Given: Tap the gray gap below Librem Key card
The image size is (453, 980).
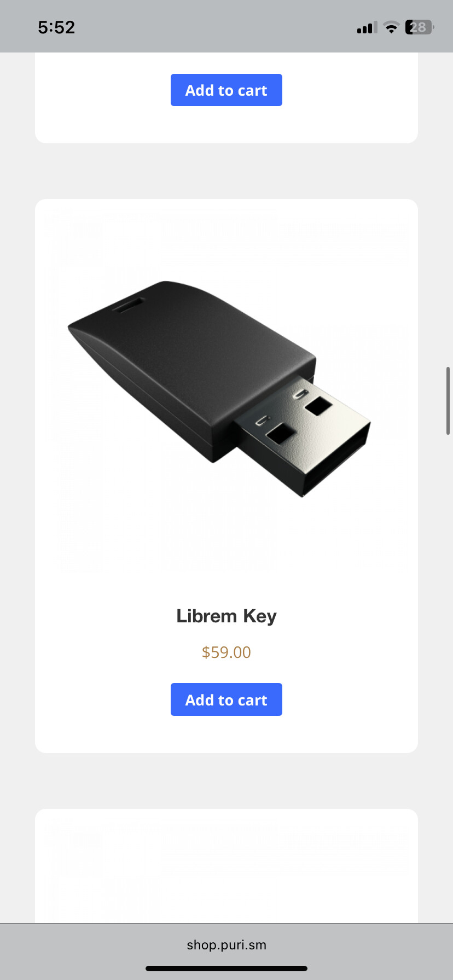Looking at the screenshot, I should pyautogui.click(x=226, y=781).
